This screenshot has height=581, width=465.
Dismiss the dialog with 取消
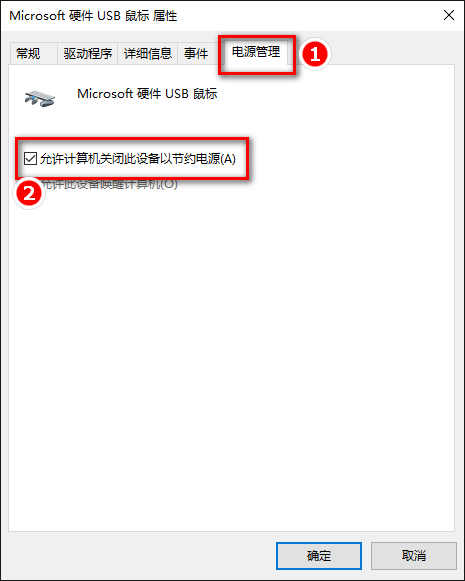(x=413, y=555)
